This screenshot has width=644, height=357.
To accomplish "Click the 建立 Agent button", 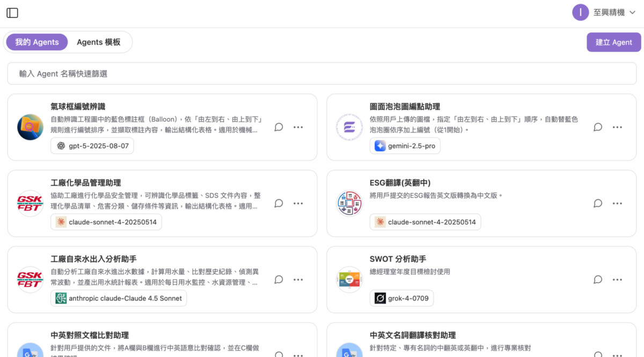I will point(613,42).
